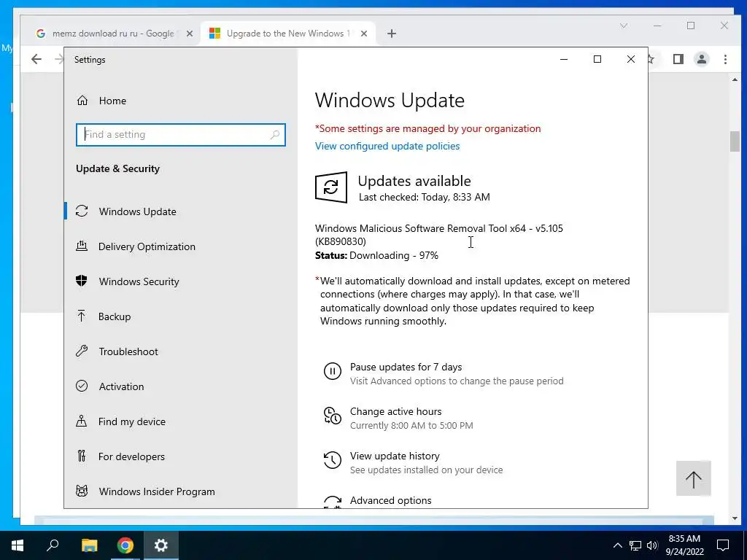Click Pause updates for 7 days
This screenshot has height=560, width=747.
[x=406, y=367]
